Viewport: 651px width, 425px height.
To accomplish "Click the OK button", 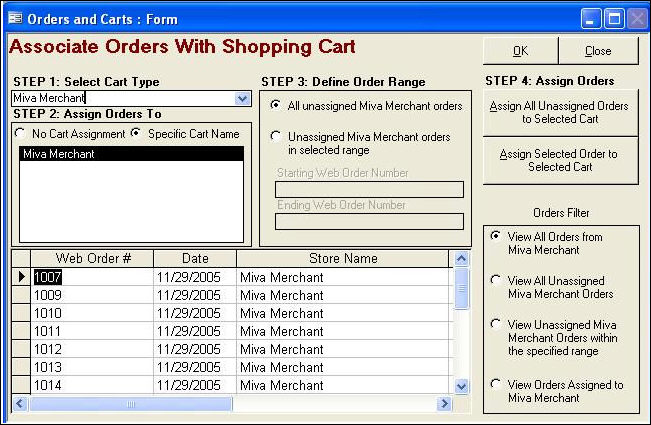I will 520,51.
